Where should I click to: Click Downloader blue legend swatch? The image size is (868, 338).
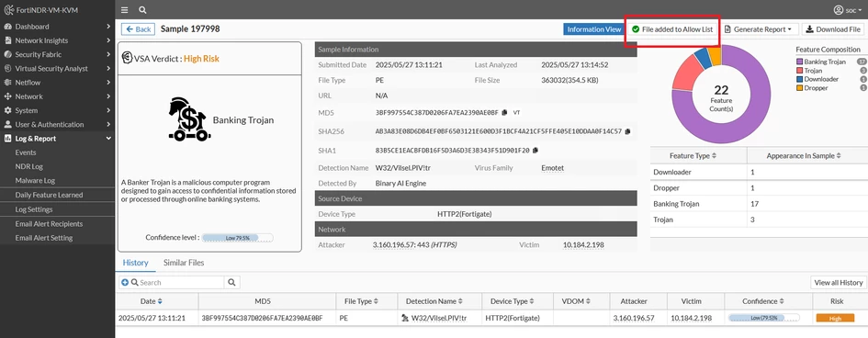click(799, 79)
